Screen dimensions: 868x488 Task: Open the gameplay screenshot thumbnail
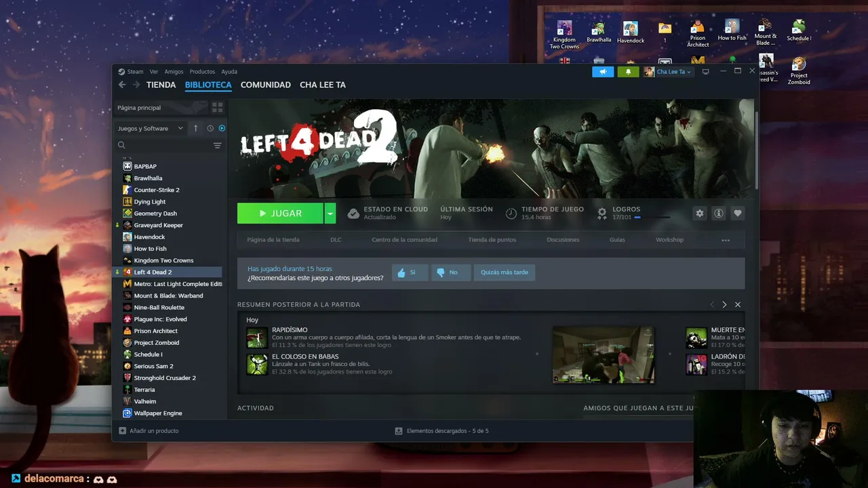[604, 355]
